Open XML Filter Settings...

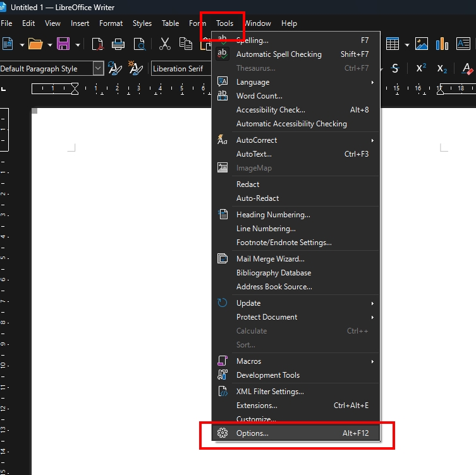coord(296,392)
